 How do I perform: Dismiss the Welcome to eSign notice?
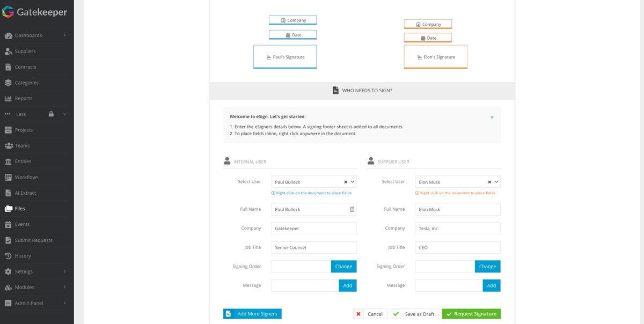pyautogui.click(x=492, y=117)
